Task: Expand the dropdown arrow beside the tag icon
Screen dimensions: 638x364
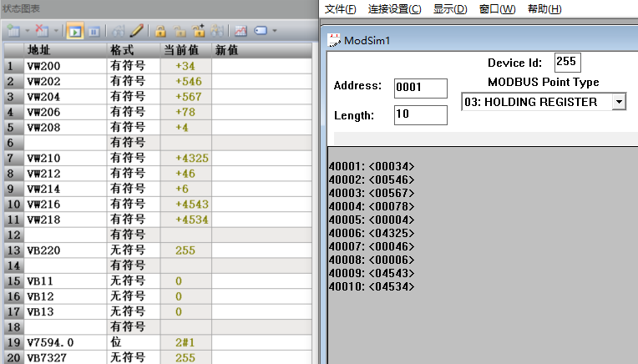Action: pyautogui.click(x=274, y=31)
